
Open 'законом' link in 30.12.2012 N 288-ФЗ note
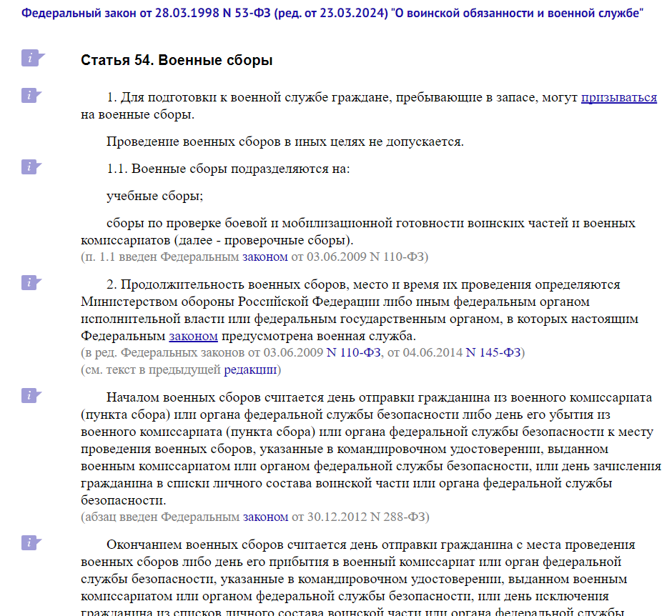tap(266, 517)
